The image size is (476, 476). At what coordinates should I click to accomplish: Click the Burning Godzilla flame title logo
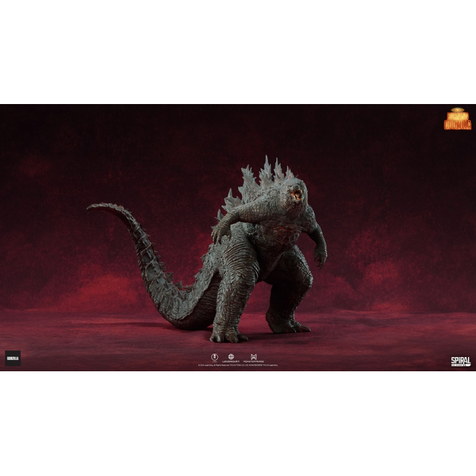click(458, 119)
